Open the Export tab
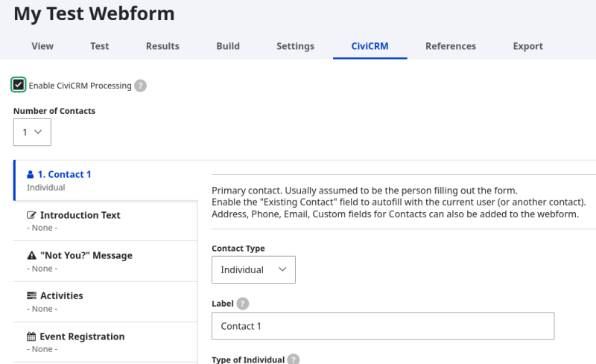596x364 pixels. point(528,46)
